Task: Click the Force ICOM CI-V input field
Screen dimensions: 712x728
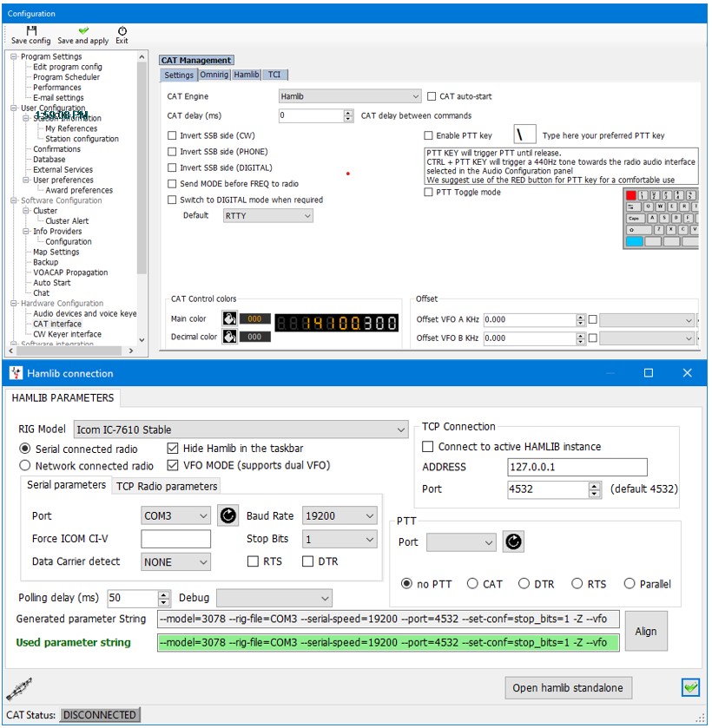Action: click(175, 539)
